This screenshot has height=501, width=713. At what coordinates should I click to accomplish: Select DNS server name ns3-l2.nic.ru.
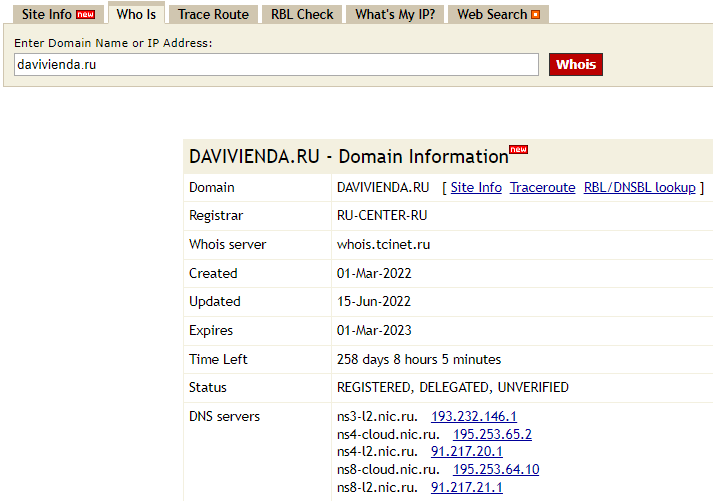(x=377, y=416)
